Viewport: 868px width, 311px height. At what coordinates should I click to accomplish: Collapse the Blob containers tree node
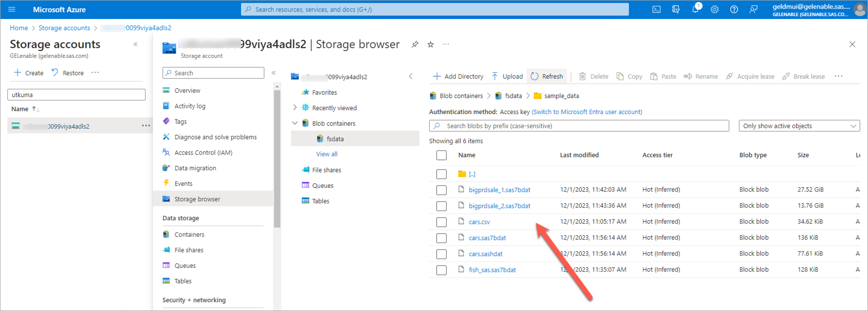tap(295, 123)
